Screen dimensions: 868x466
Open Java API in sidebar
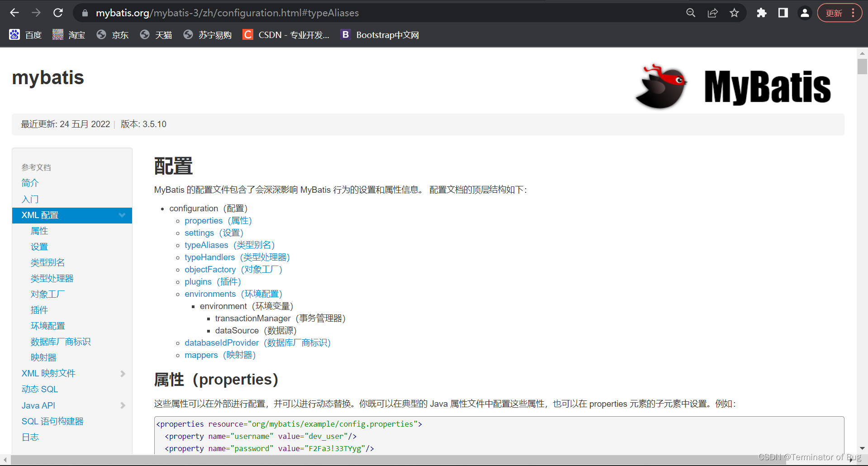(x=38, y=405)
